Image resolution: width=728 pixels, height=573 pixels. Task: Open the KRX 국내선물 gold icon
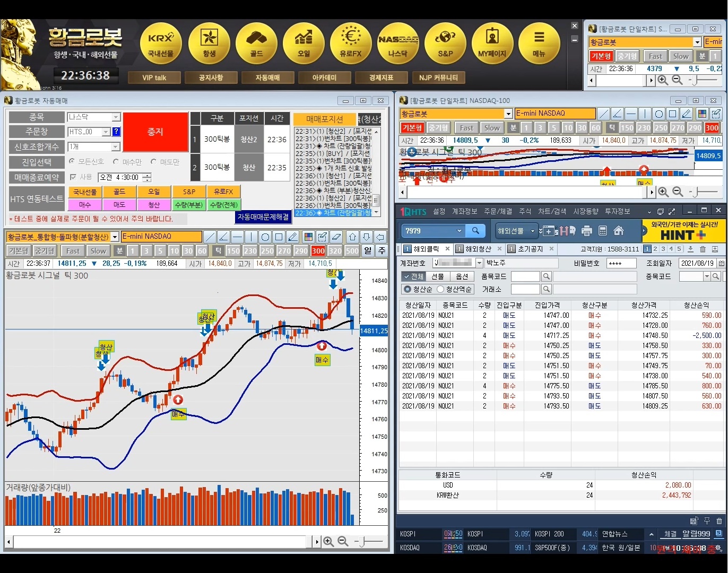click(161, 44)
